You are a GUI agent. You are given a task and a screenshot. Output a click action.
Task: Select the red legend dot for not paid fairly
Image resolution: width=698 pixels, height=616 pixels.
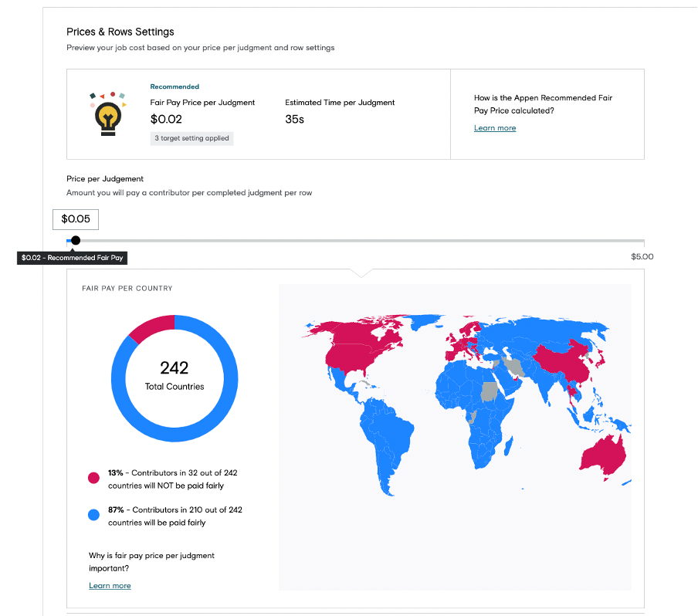[93, 478]
